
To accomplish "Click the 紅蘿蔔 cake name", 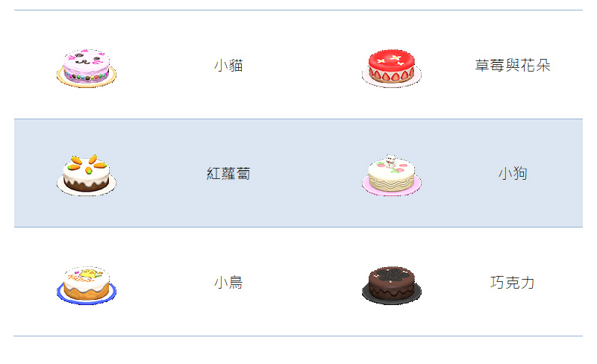I will 228,174.
